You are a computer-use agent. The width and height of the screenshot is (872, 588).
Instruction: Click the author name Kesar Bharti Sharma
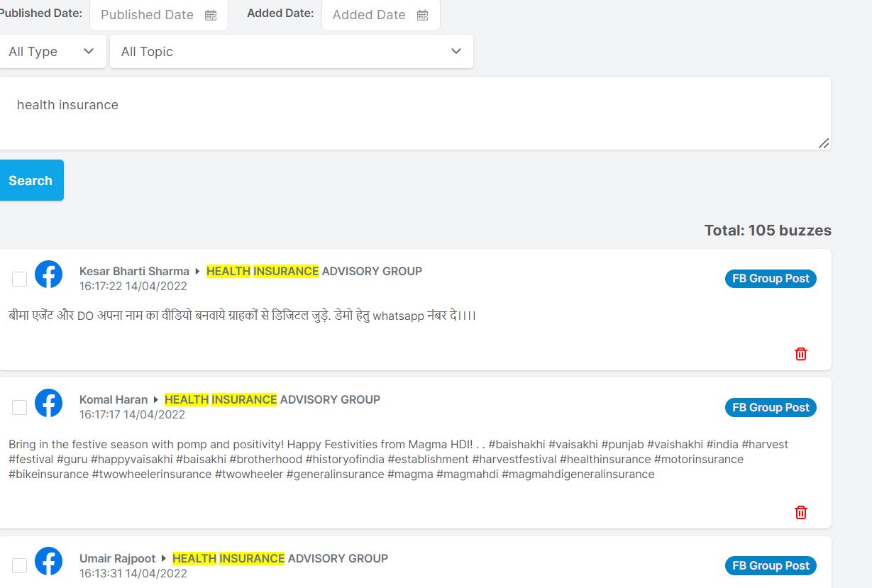(x=134, y=271)
